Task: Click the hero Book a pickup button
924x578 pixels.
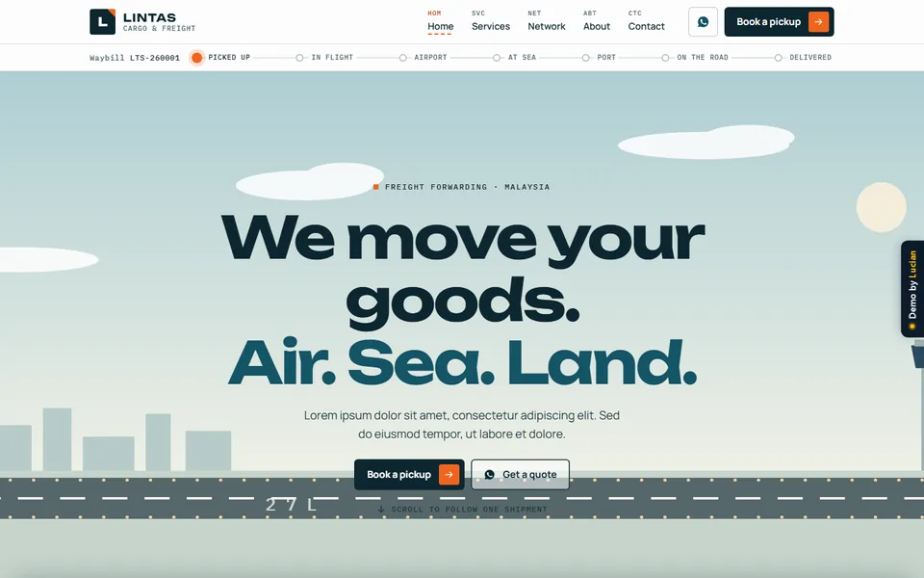Action: coord(409,474)
